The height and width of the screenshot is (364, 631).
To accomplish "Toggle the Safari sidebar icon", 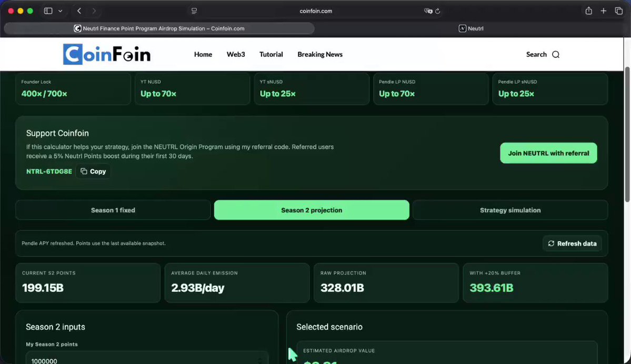I will click(x=48, y=11).
